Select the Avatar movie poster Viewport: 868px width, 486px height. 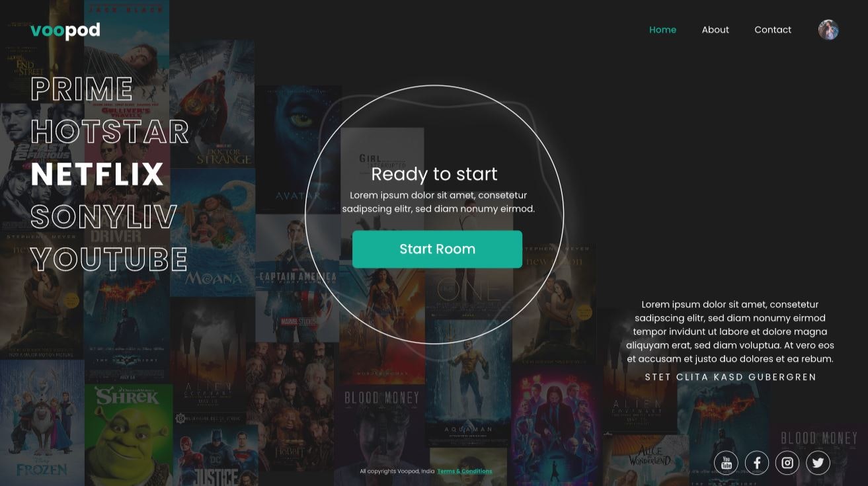point(298,149)
